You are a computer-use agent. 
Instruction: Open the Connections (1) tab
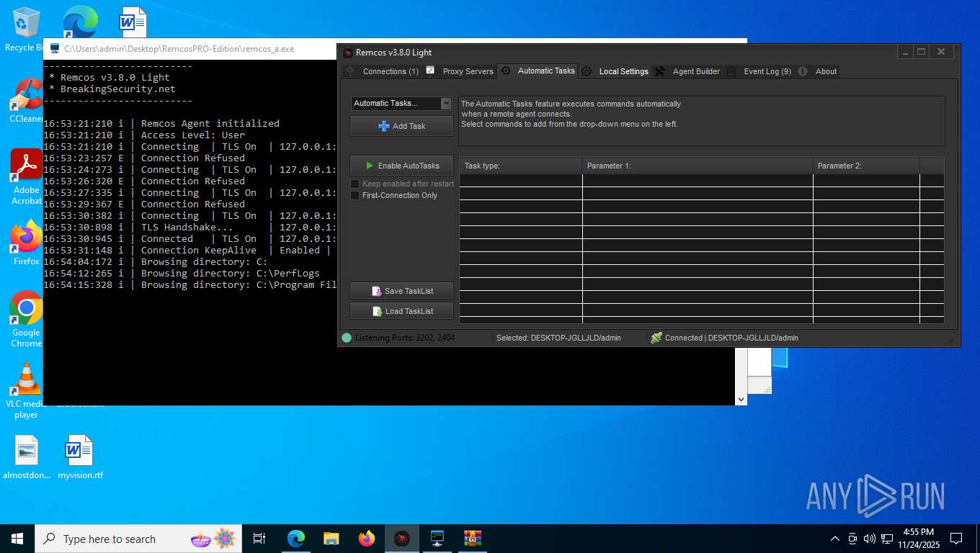390,71
